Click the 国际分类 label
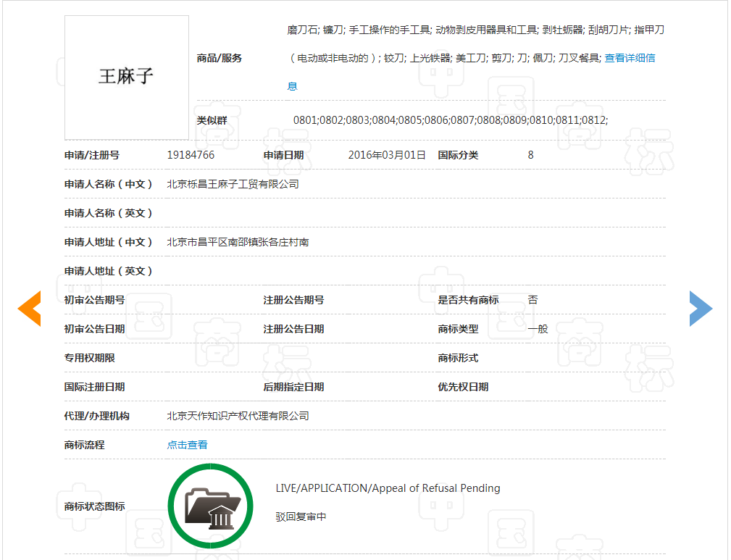731x560 pixels. point(458,155)
